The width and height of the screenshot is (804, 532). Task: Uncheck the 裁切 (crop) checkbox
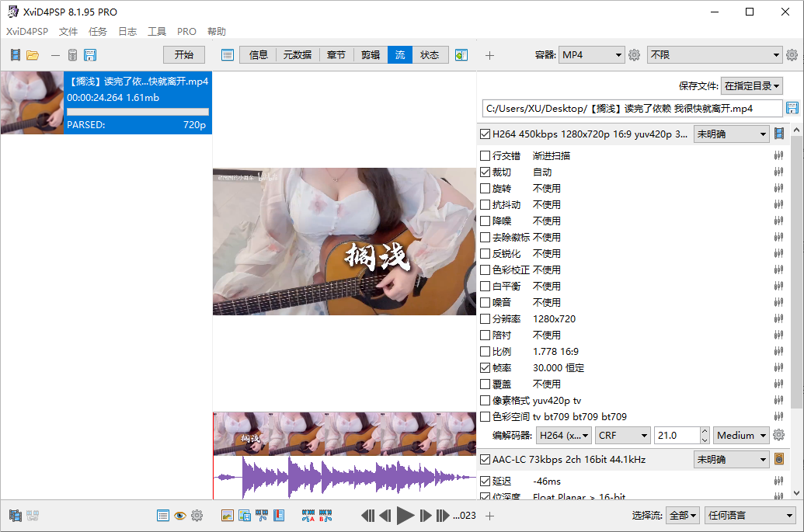(486, 172)
